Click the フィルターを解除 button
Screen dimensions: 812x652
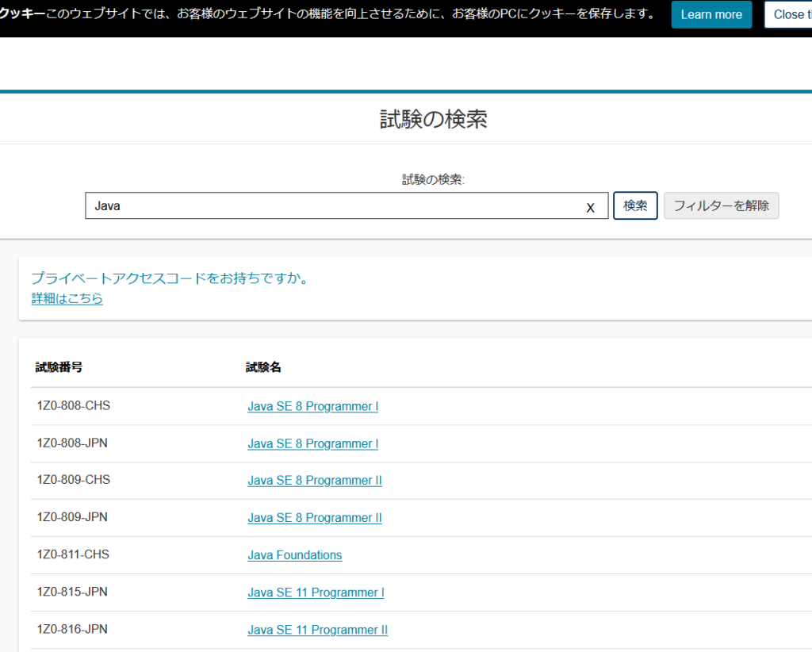click(721, 206)
